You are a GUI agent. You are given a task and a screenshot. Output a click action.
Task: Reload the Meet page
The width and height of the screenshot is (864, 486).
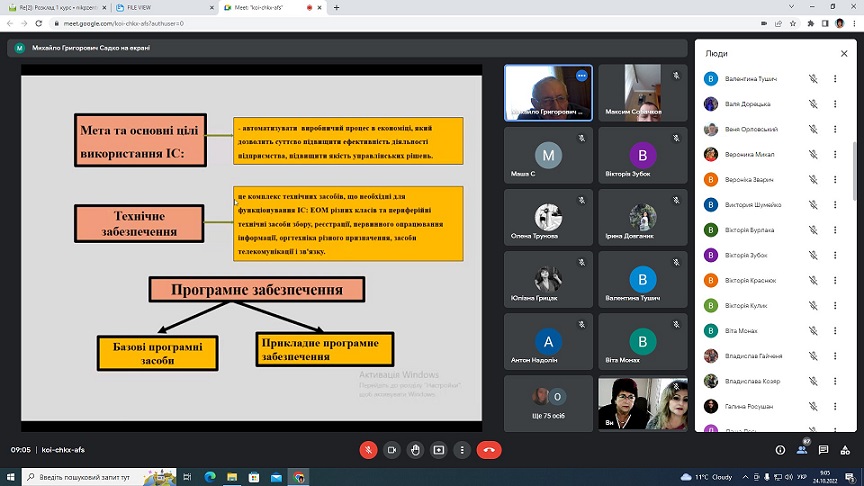[39, 23]
